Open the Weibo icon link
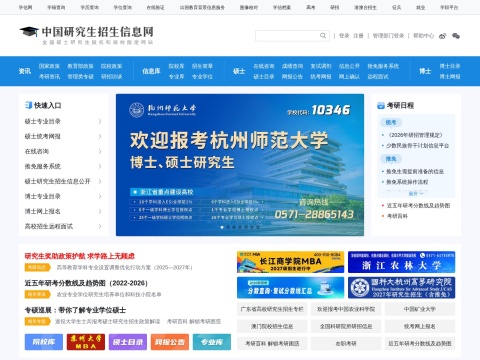 (442, 36)
